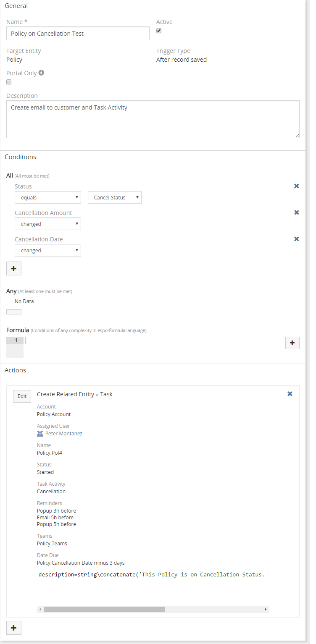
Task: Click the description formula horizontal scrollbar
Action: click(105, 609)
